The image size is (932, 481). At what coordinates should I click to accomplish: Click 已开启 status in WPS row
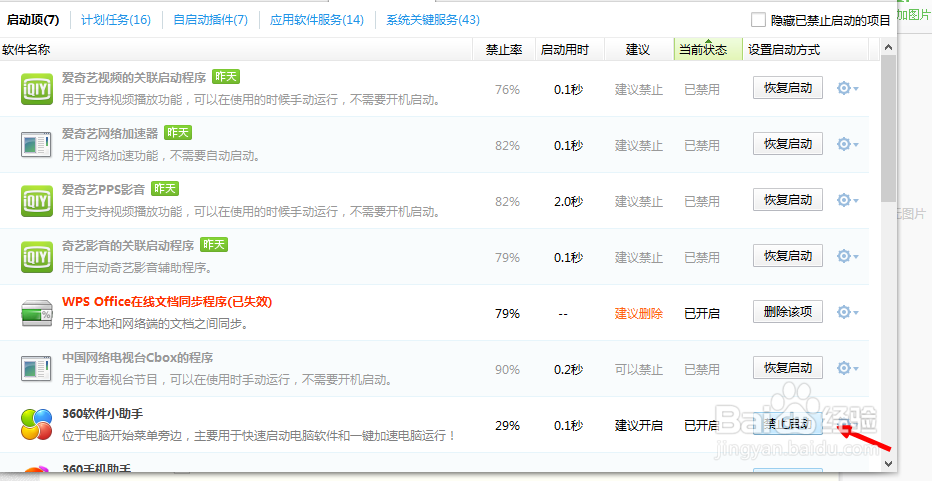click(702, 313)
